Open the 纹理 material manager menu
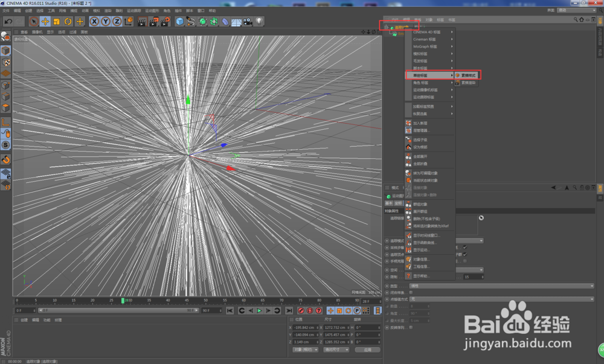The height and width of the screenshot is (364, 604). point(58,320)
